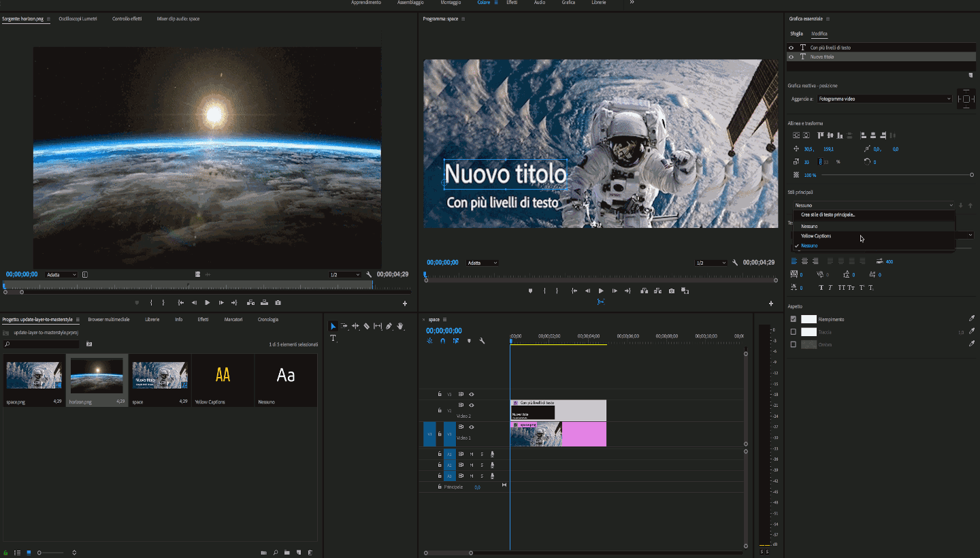
Task: Toggle timeline snapping magnet icon
Action: 442,341
